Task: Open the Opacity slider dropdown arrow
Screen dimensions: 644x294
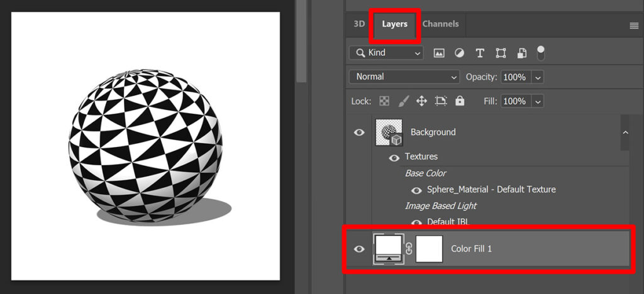Action: 538,77
